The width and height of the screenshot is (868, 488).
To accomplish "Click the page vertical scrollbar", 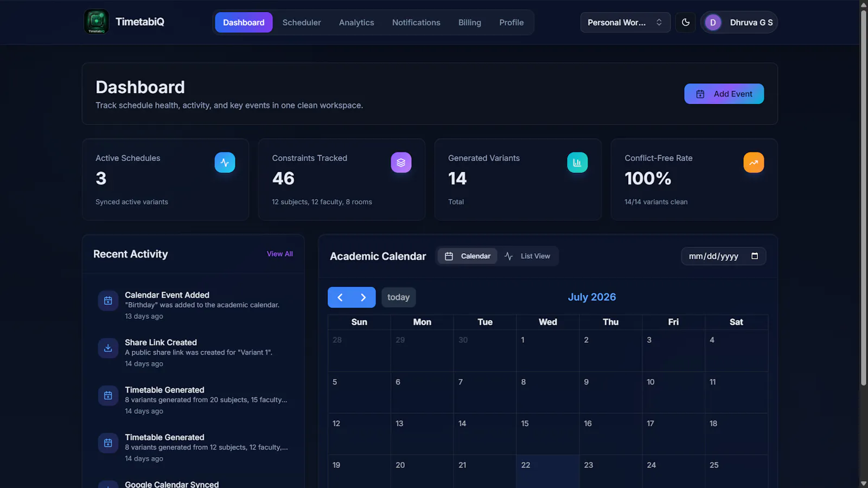I will coord(864,197).
